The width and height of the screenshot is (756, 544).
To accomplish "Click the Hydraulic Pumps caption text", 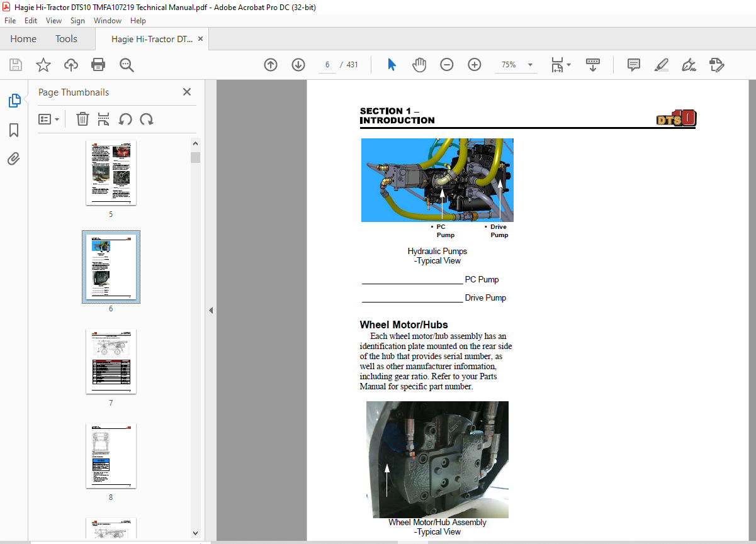I will point(437,256).
